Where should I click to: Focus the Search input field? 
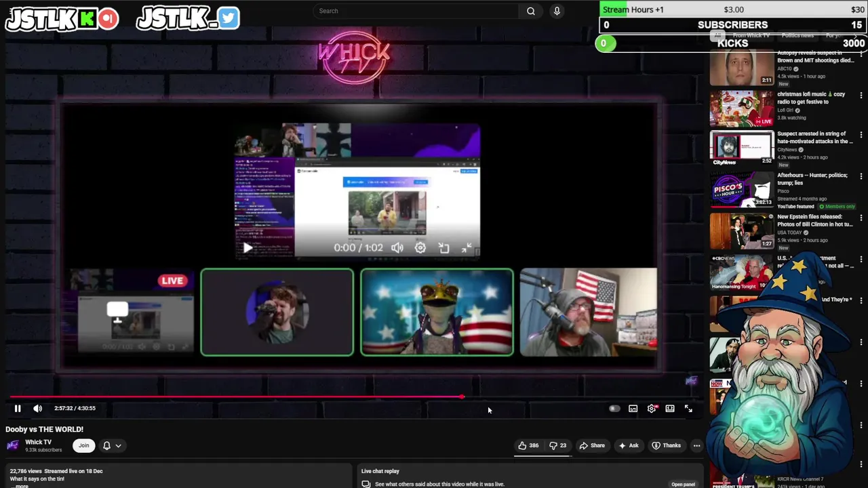click(417, 11)
